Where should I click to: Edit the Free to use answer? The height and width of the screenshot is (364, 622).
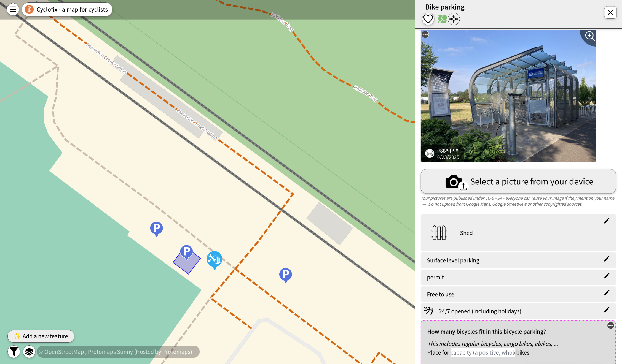[x=607, y=293]
